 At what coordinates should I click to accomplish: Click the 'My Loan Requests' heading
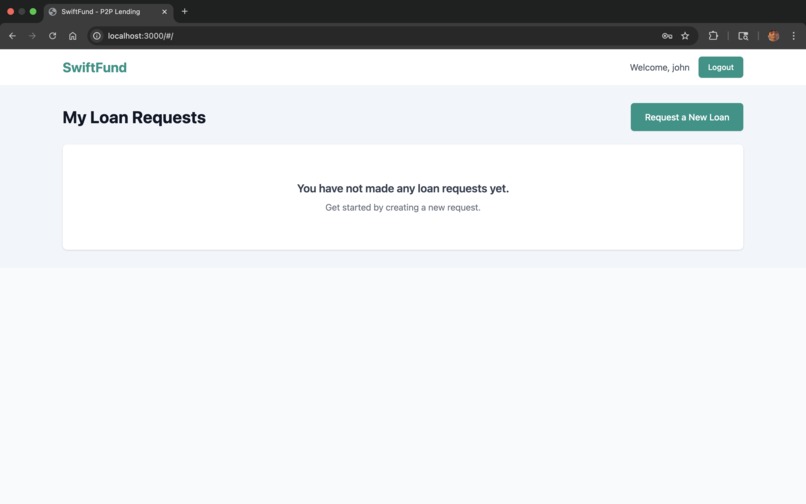pos(134,117)
